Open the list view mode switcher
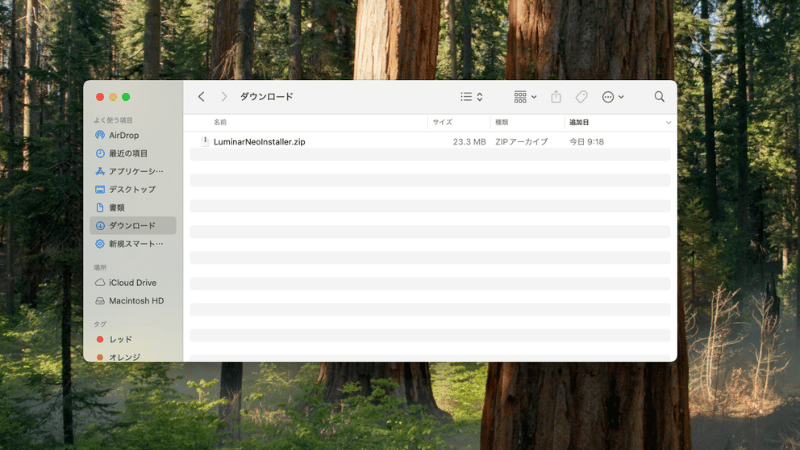Image resolution: width=800 pixels, height=450 pixels. [471, 97]
